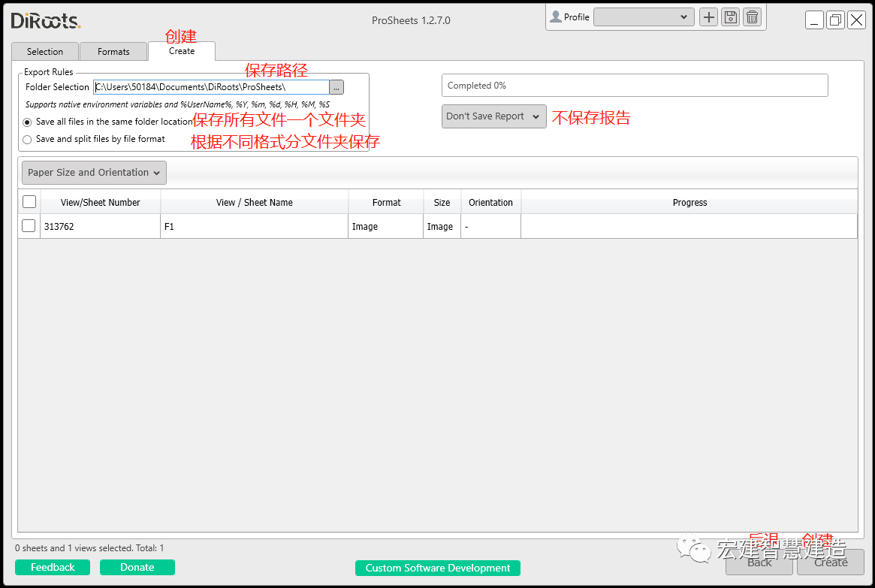Open the Paper Size and Orientation dropdown
The image size is (875, 588).
[x=95, y=173]
